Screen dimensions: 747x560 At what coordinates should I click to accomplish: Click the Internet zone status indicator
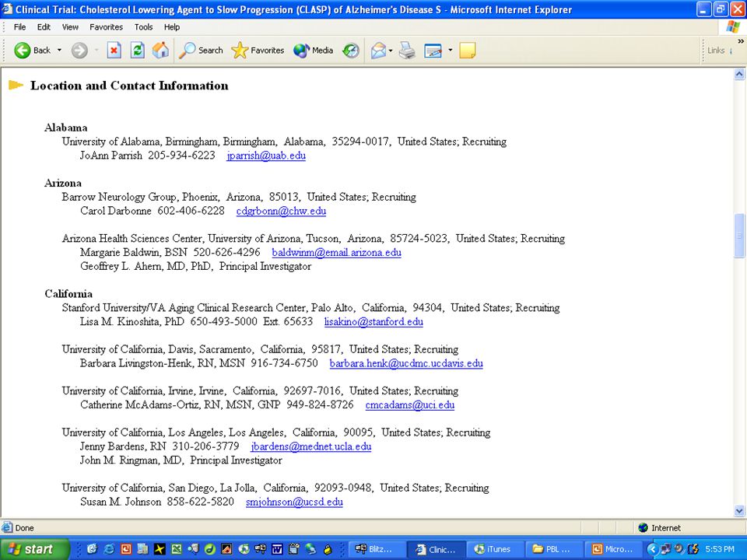660,527
